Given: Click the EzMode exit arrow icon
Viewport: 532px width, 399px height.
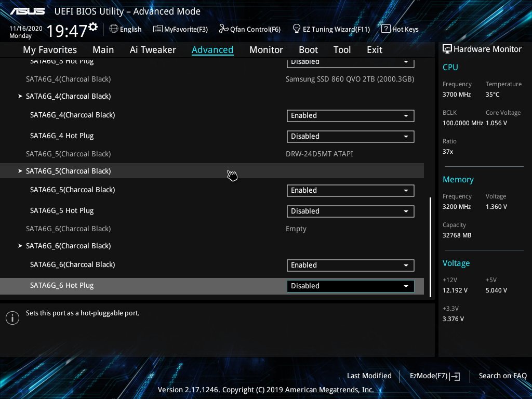Looking at the screenshot, I should [x=455, y=376].
